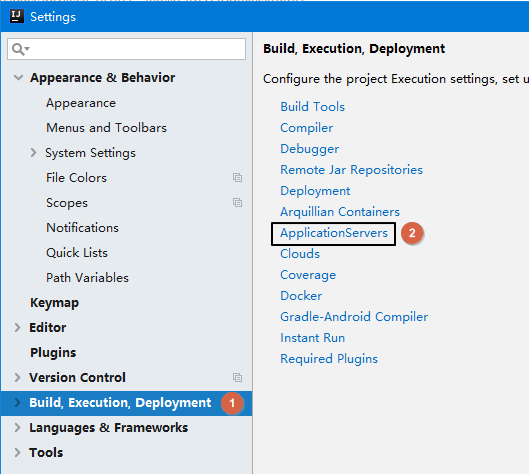Expand the System Settings node
The height and width of the screenshot is (474, 529).
(x=33, y=152)
